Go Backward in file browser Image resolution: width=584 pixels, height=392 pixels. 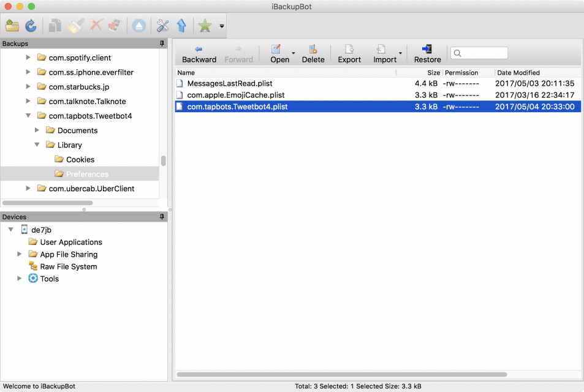pos(199,55)
